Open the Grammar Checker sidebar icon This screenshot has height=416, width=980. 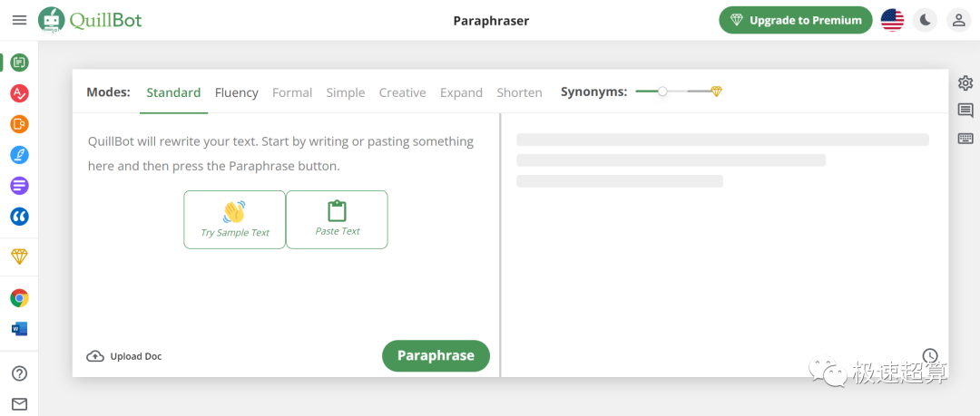click(x=19, y=93)
